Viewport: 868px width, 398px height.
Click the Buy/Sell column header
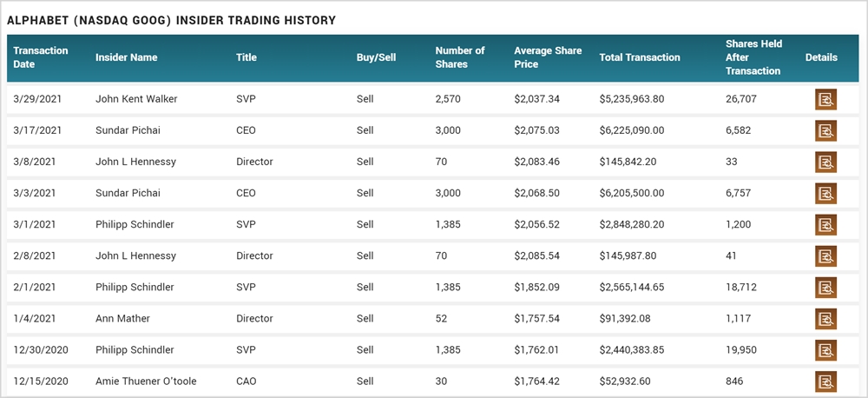tap(376, 57)
